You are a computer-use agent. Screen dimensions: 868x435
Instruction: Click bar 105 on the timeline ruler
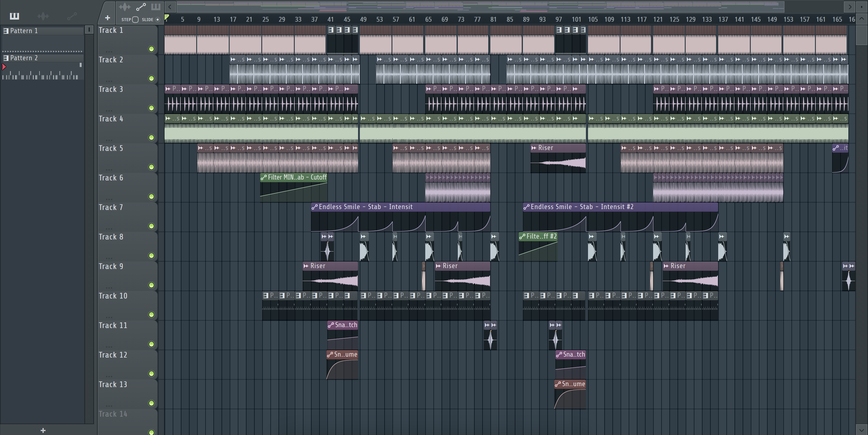(593, 20)
